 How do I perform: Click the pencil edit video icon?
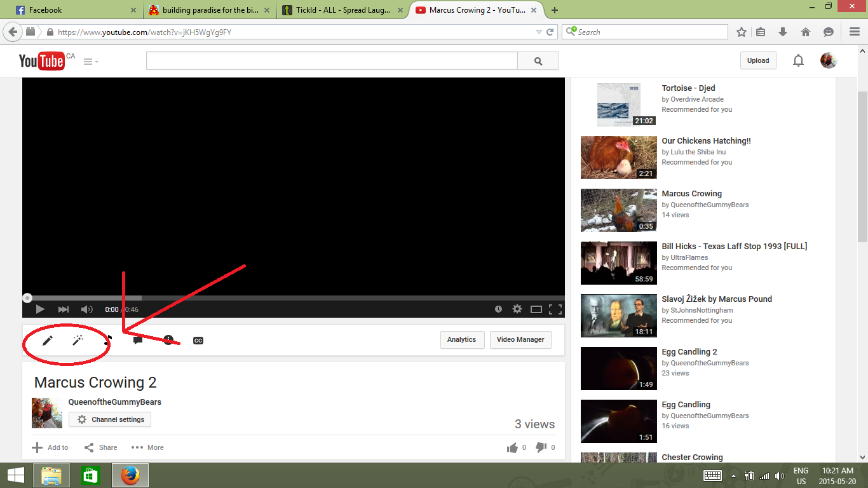tap(48, 341)
